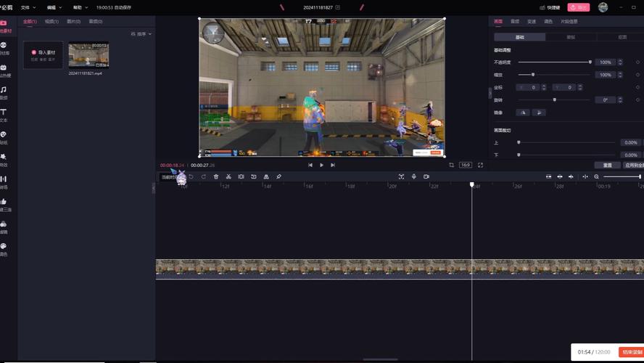Click the scissors split tool in timeline toolbar
The height and width of the screenshot is (363, 644).
click(x=228, y=176)
